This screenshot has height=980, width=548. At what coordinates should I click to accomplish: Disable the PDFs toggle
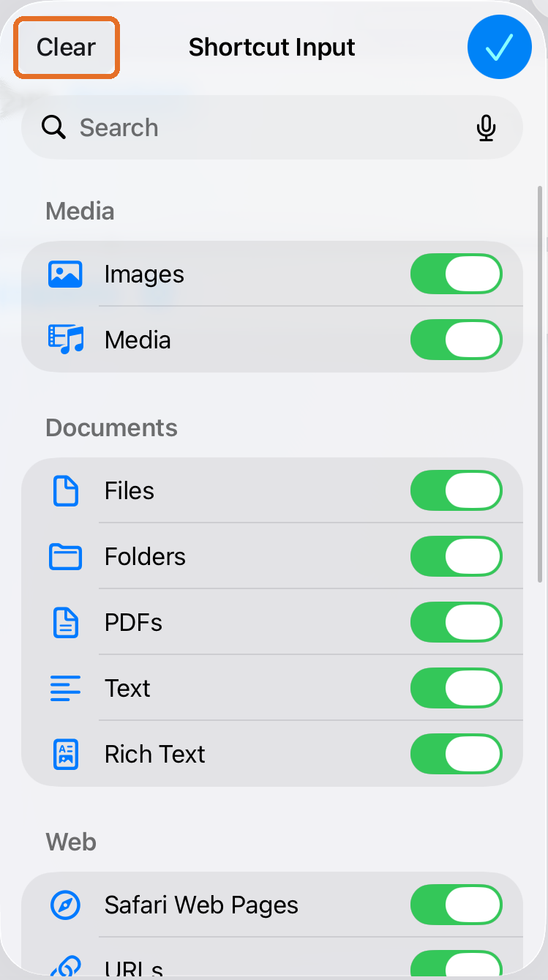pos(457,622)
